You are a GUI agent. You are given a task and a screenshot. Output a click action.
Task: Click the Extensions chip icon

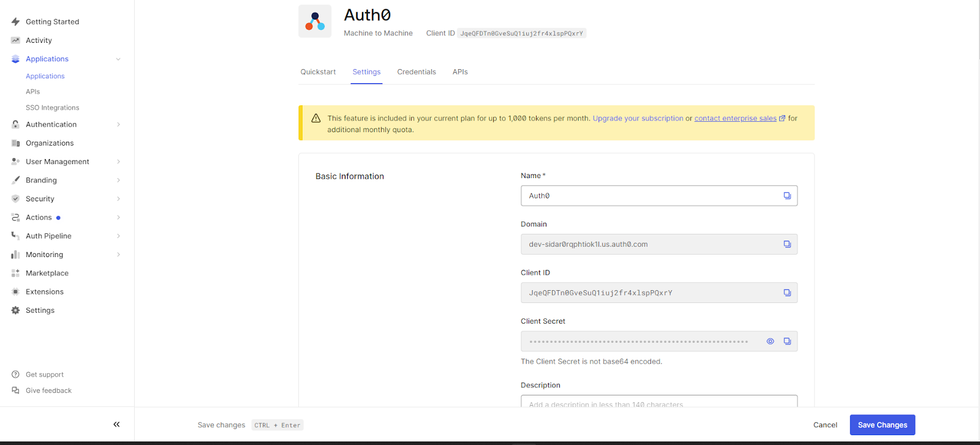(x=15, y=292)
